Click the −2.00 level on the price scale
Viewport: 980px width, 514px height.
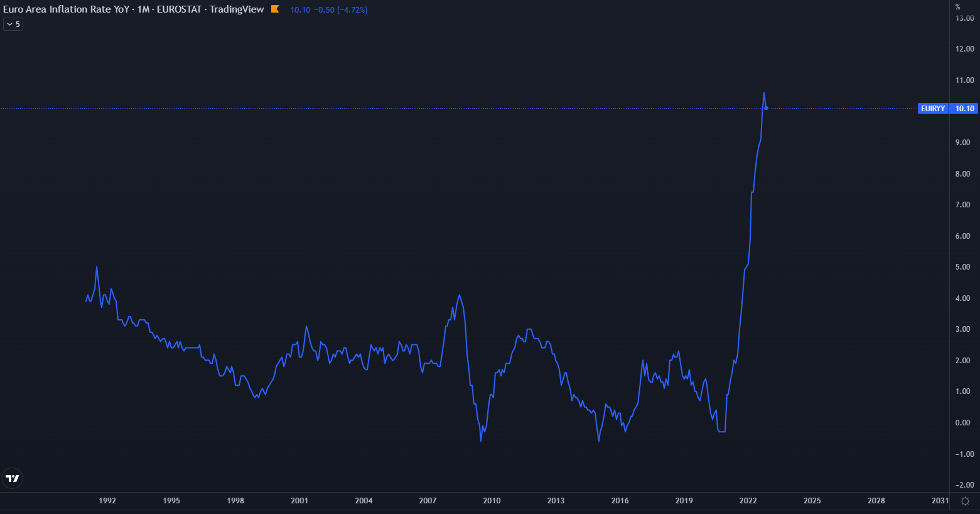pyautogui.click(x=964, y=485)
